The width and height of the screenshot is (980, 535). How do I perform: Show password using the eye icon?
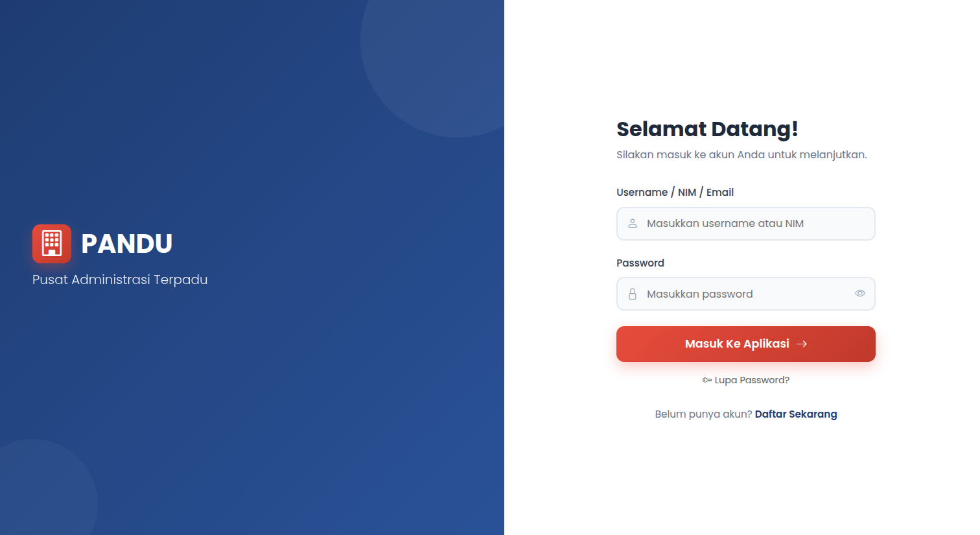pos(860,294)
